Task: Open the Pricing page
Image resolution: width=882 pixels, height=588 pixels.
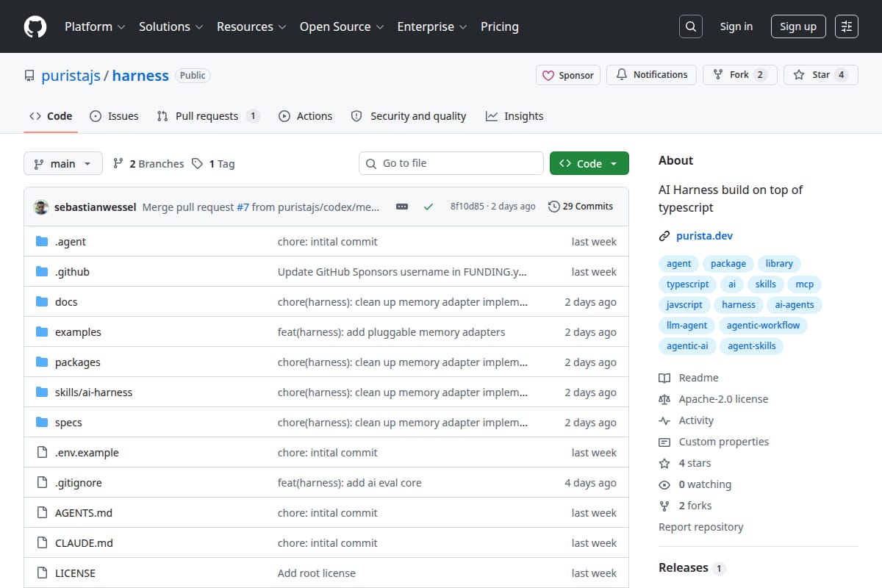Action: pos(500,26)
